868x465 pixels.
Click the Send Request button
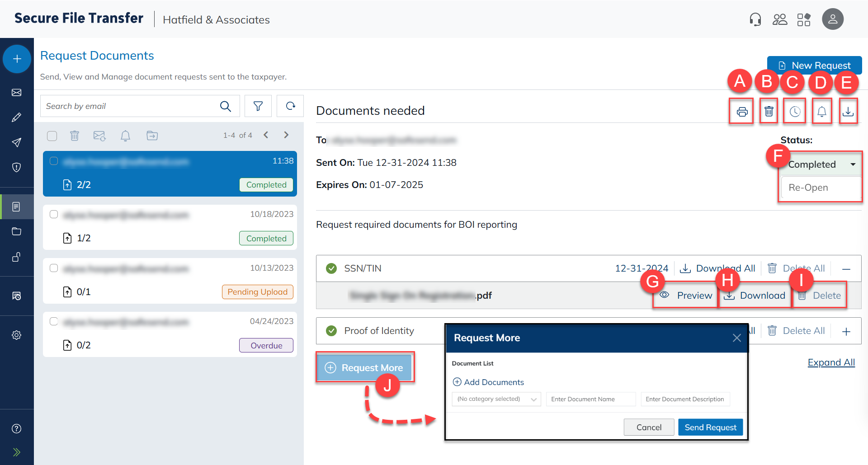[x=710, y=427]
